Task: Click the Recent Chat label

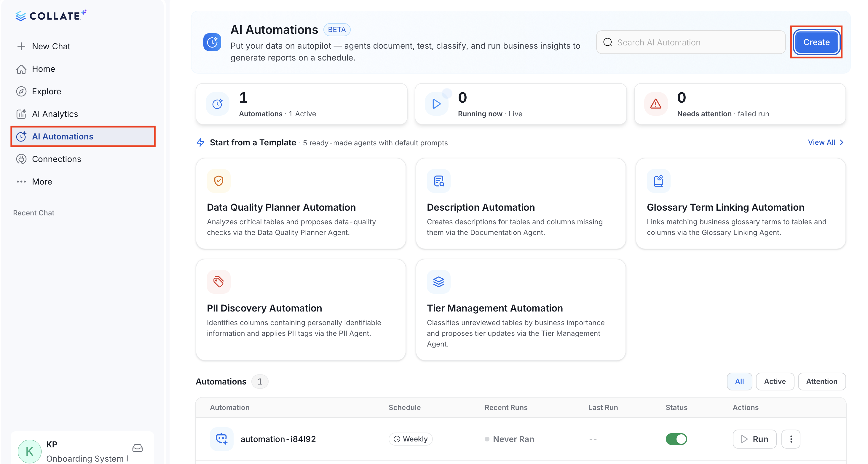Action: (33, 213)
